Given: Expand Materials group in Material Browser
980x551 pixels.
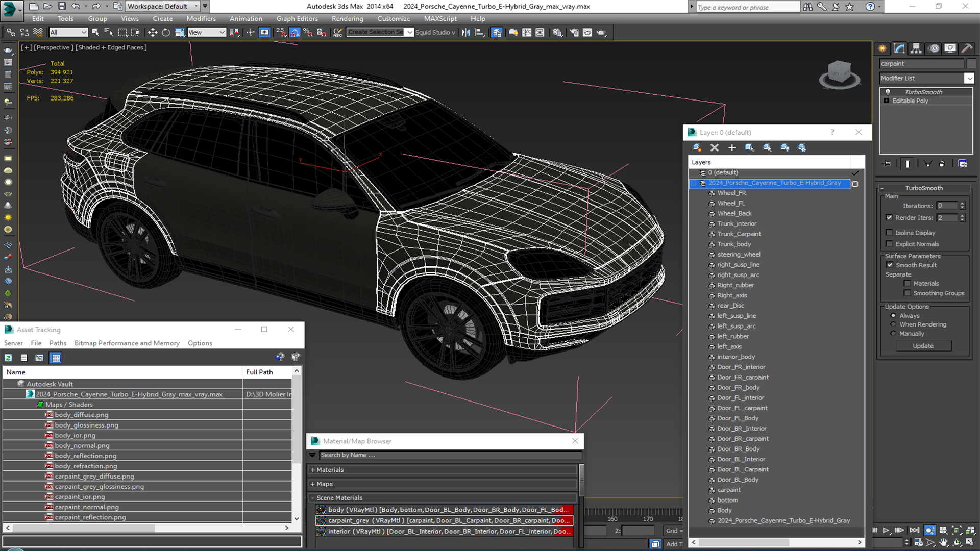Looking at the screenshot, I should (x=312, y=470).
